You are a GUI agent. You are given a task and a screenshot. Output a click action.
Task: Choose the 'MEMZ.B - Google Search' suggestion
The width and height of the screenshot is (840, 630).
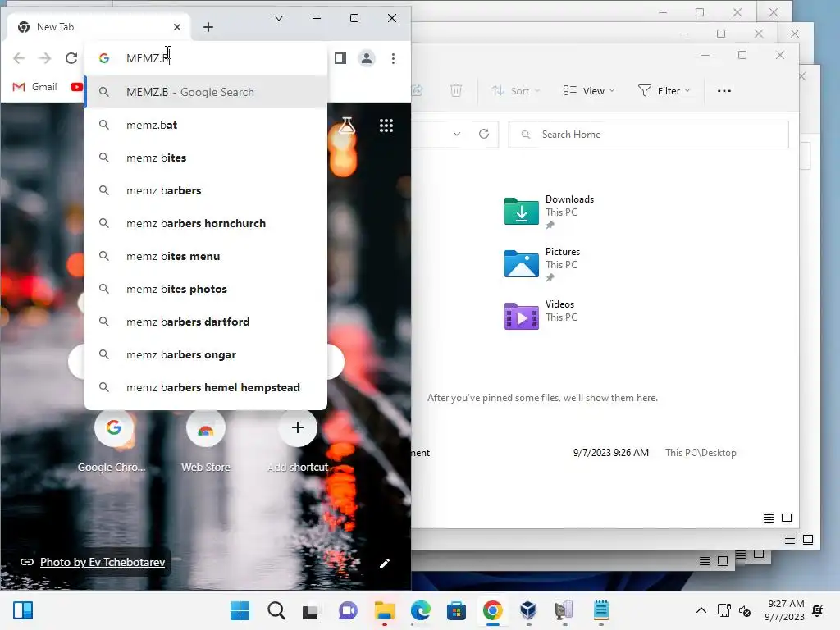tap(206, 92)
